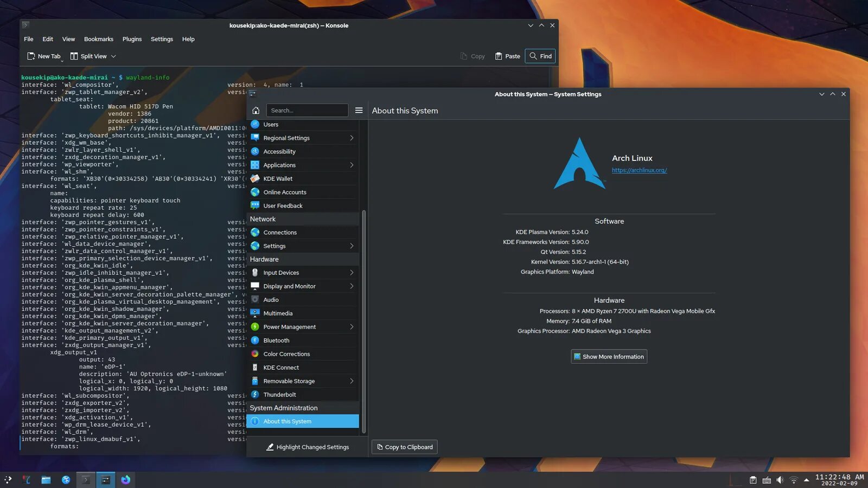The image size is (868, 488).
Task: Open the Bookmarks menu in Konsole
Action: 99,38
